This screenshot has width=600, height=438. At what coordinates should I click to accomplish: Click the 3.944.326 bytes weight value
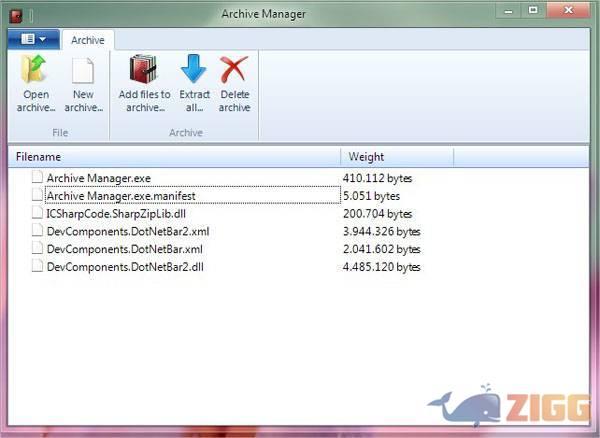(x=382, y=231)
